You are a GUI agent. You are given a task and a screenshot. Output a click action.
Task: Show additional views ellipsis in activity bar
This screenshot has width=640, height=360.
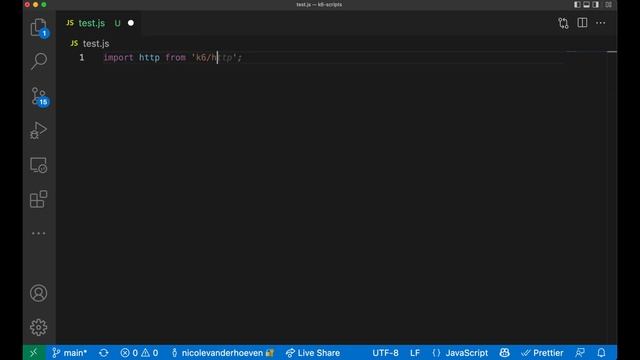(39, 233)
